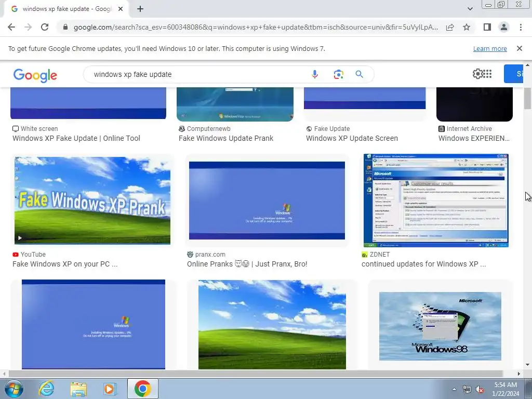Open 'Windows XP Update Screen' result

352,138
